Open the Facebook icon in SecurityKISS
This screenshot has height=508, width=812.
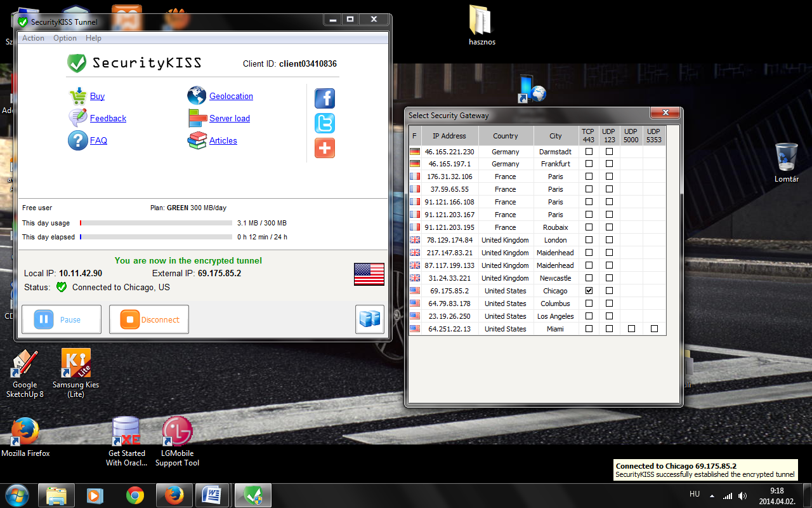coord(325,98)
